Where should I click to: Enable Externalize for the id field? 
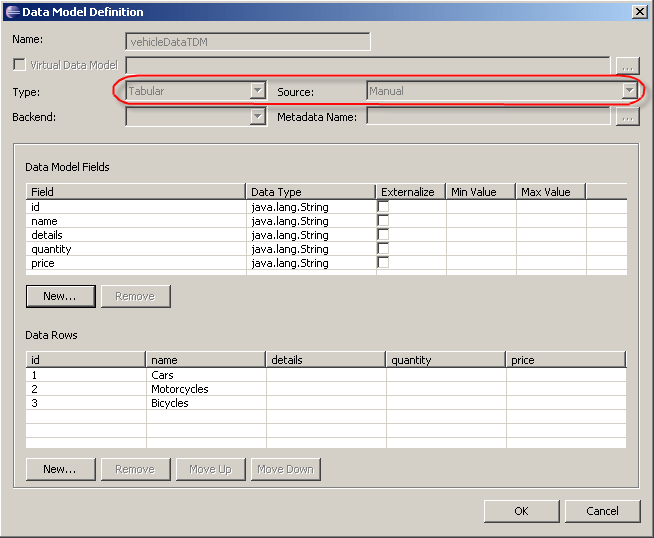(x=383, y=207)
